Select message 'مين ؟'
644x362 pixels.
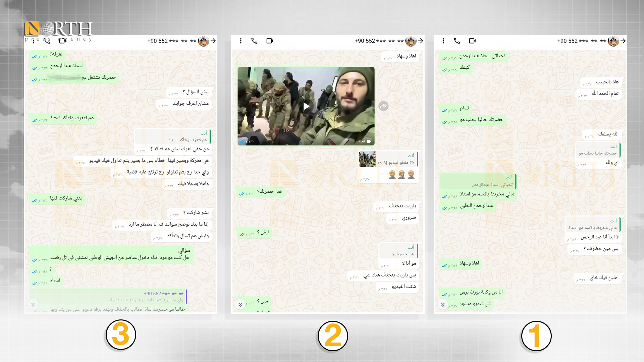click(253, 302)
